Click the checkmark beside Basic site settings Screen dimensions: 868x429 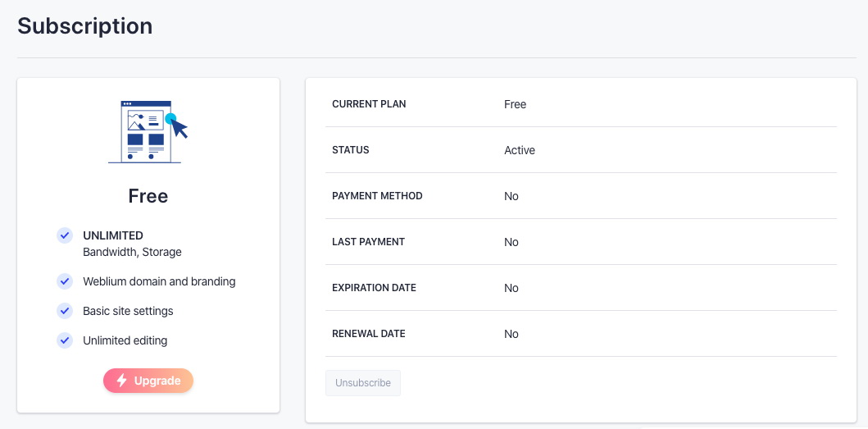(65, 311)
